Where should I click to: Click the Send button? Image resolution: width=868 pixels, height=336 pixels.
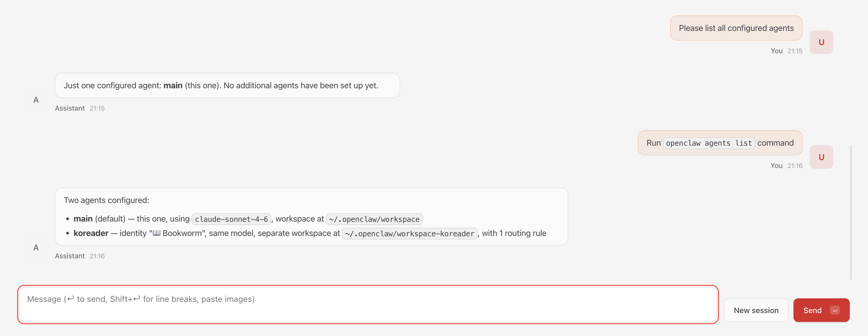click(812, 310)
